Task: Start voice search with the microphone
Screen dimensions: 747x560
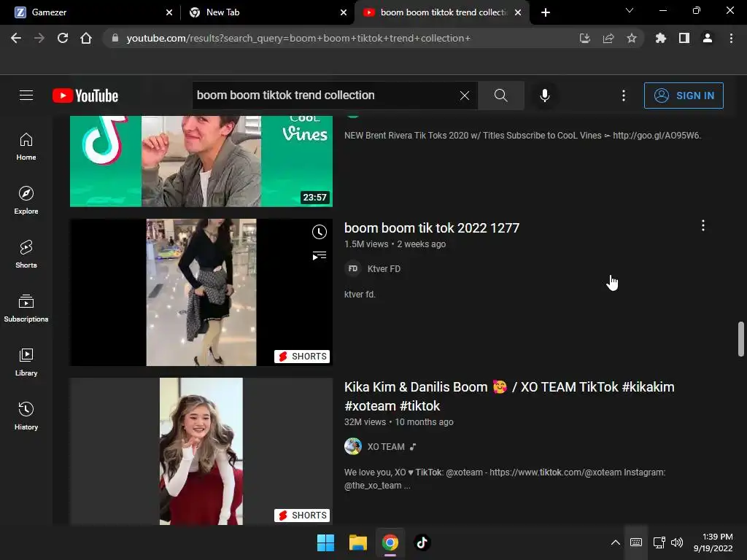Action: [x=544, y=96]
